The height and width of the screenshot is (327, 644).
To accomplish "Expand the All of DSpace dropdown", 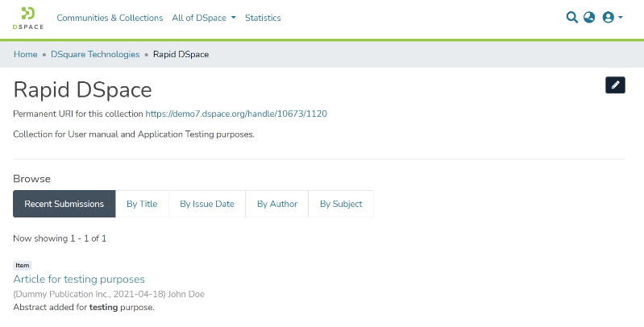I will 204,18.
